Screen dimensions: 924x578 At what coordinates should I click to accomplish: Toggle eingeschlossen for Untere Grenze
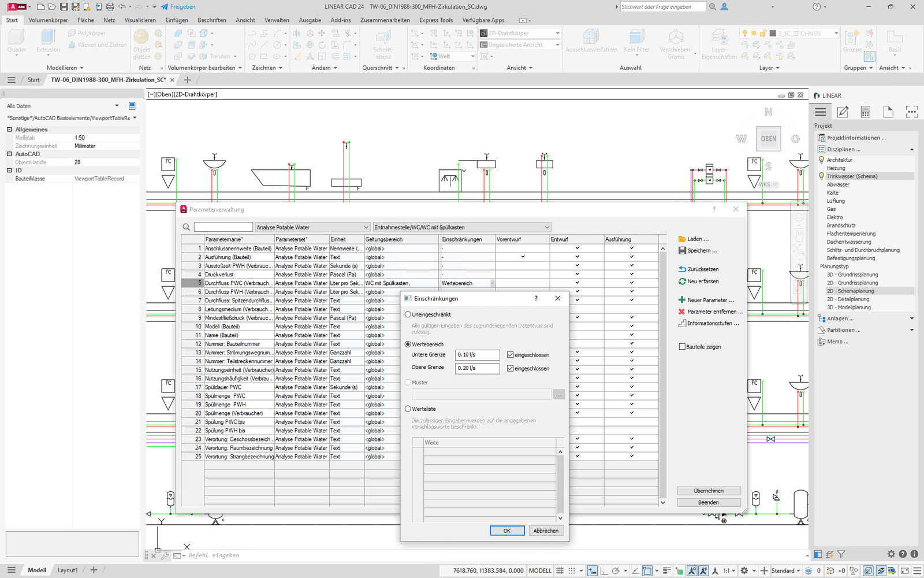510,355
